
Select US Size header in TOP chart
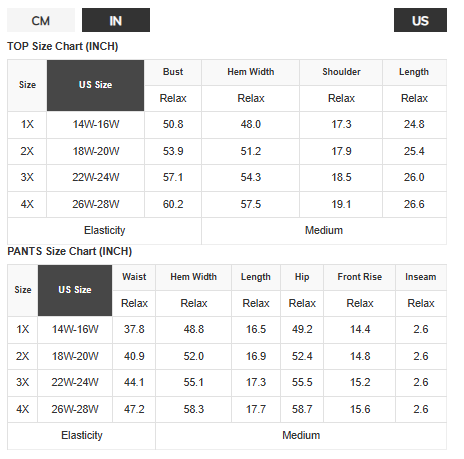[x=95, y=85]
